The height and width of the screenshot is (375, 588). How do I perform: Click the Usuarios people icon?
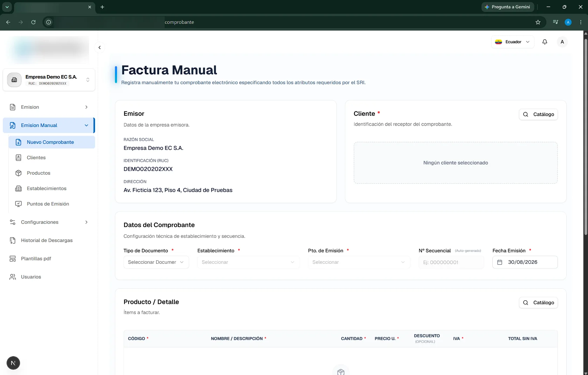click(13, 277)
